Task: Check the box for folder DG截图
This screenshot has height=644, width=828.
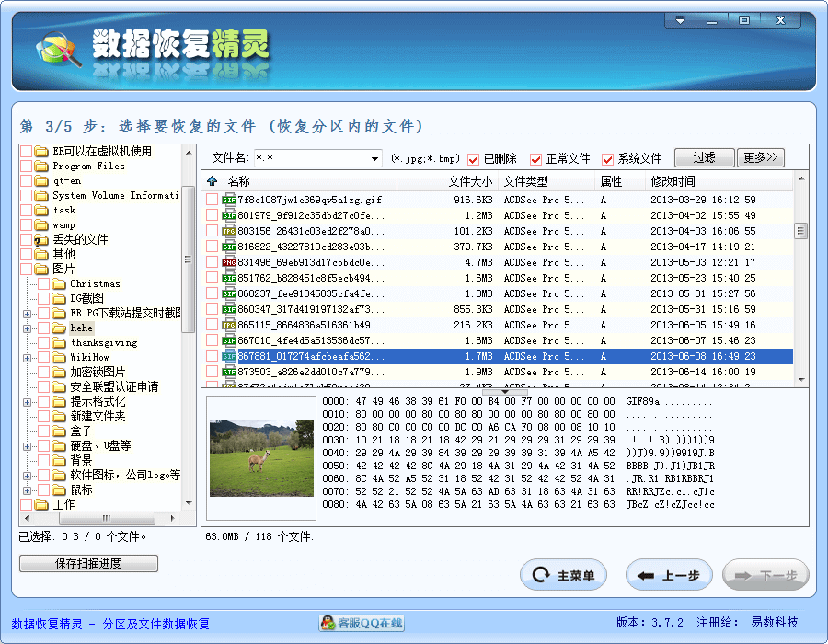Action: 44,299
